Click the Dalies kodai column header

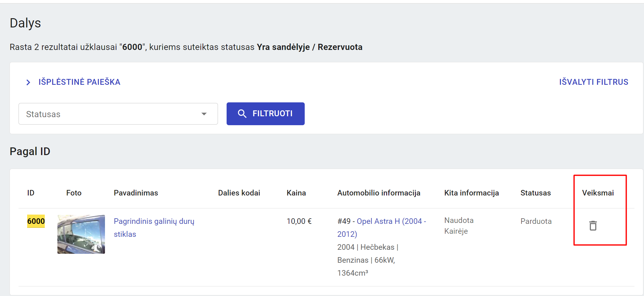tap(239, 193)
